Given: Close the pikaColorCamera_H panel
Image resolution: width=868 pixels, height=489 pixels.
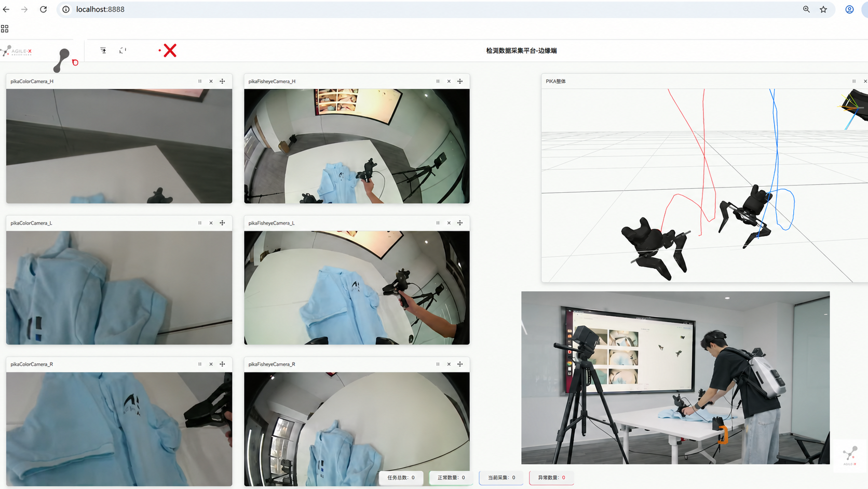Looking at the screenshot, I should [211, 81].
